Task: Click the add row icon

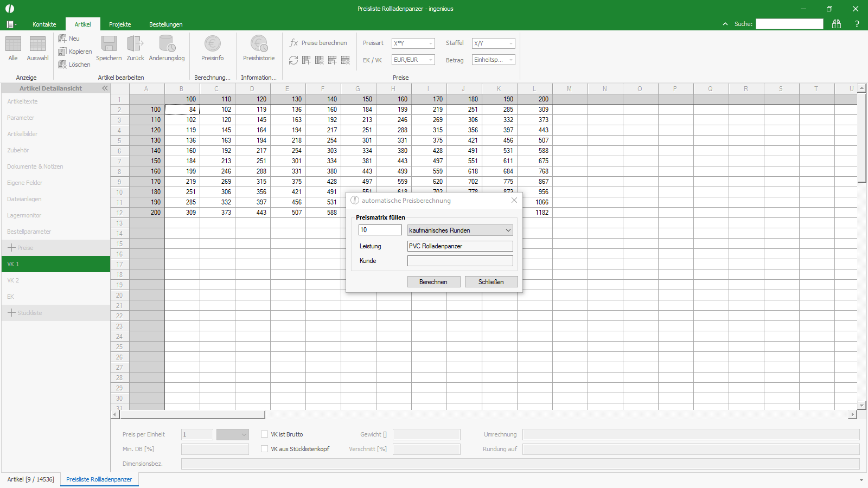Action: [x=333, y=60]
